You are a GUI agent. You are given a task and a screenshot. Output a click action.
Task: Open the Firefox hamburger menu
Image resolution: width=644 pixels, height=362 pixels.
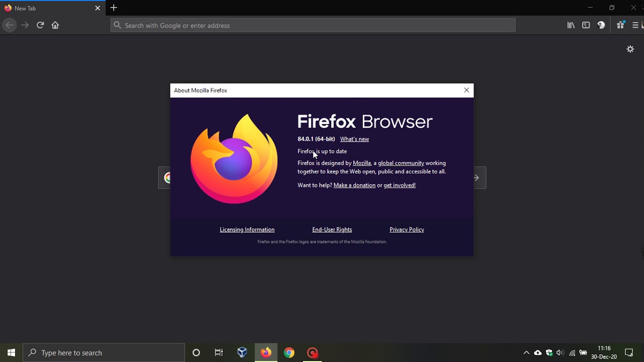[x=635, y=25]
